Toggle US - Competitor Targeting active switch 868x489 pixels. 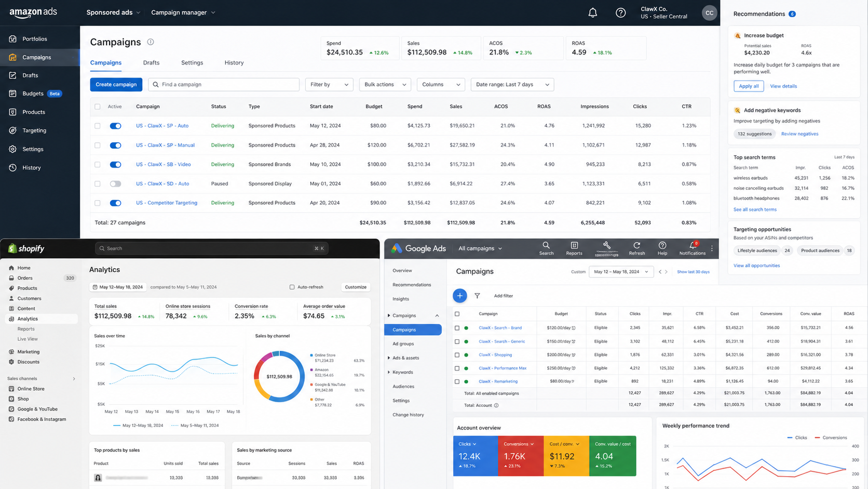[115, 203]
